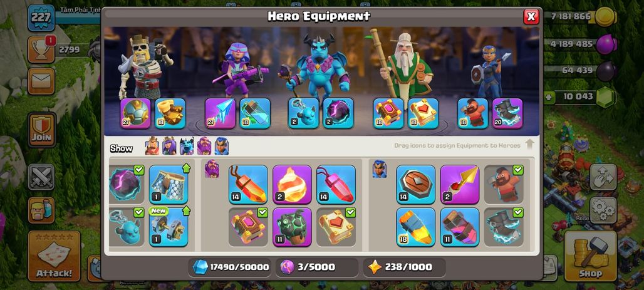Click the shiny ore 17490/50000 counter

coord(231,267)
